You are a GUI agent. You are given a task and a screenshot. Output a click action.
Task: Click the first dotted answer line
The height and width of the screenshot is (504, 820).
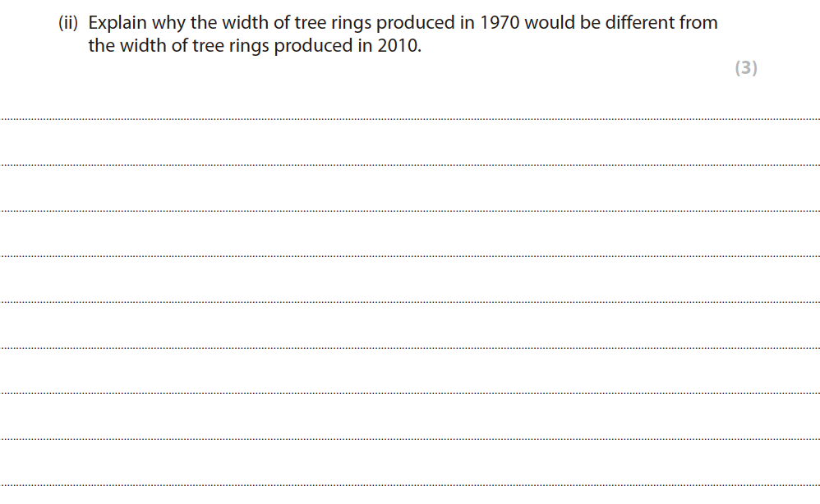[x=410, y=120]
